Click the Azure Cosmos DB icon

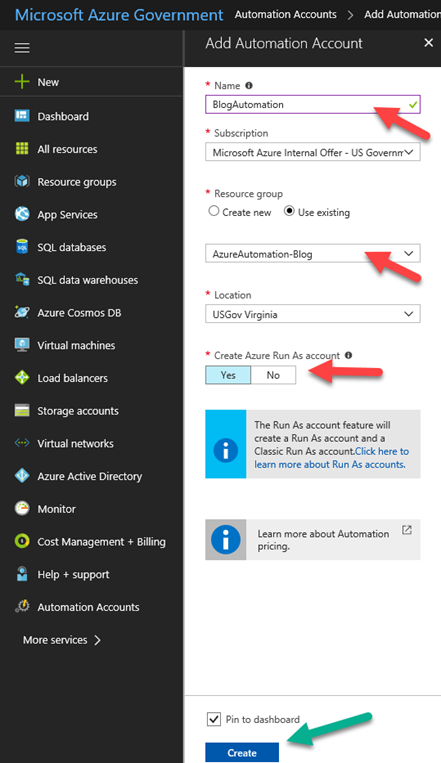[22, 312]
